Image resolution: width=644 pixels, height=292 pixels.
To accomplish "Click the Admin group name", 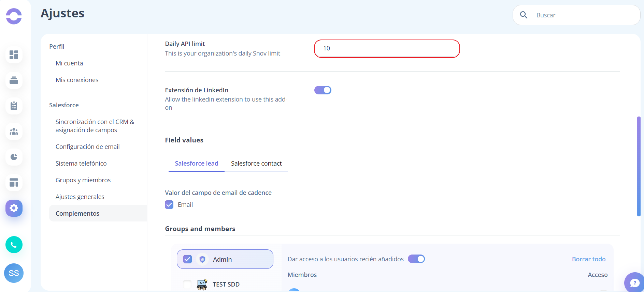I will [x=223, y=259].
